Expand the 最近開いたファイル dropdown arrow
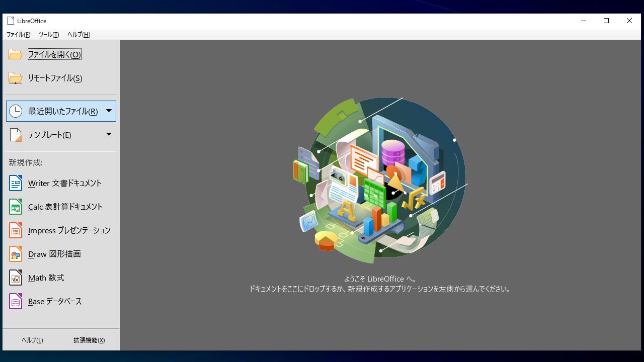Viewport: 644px width, 362px height. point(109,111)
